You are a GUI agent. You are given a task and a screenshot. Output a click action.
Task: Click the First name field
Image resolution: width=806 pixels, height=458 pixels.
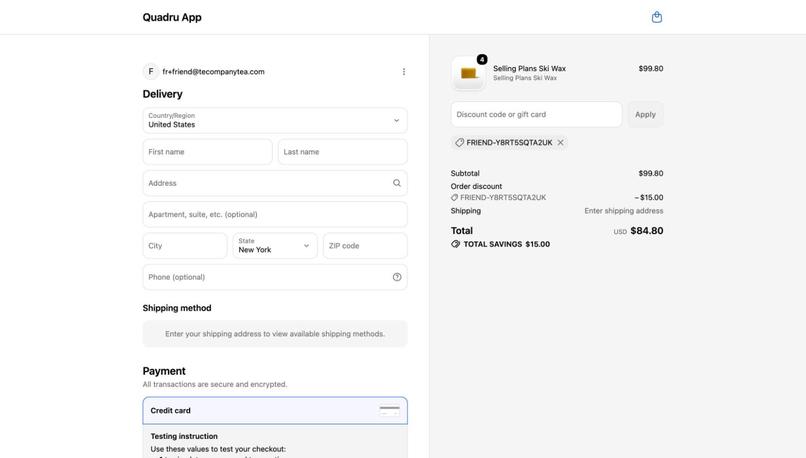point(208,152)
